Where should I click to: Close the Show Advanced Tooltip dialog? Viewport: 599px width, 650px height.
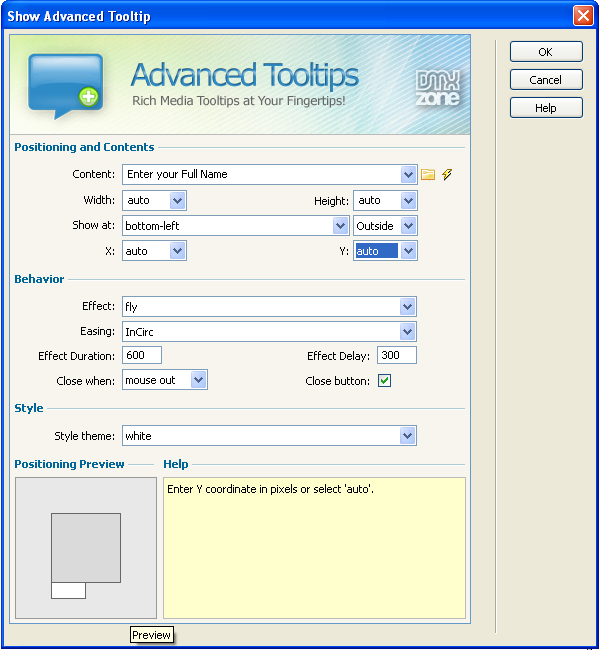point(583,16)
